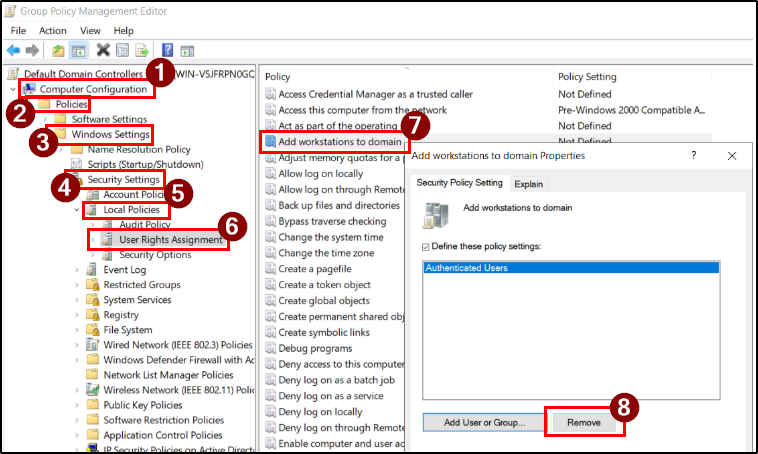This screenshot has height=454, width=758.
Task: Click the Forward arrow toolbar icon
Action: tap(32, 50)
